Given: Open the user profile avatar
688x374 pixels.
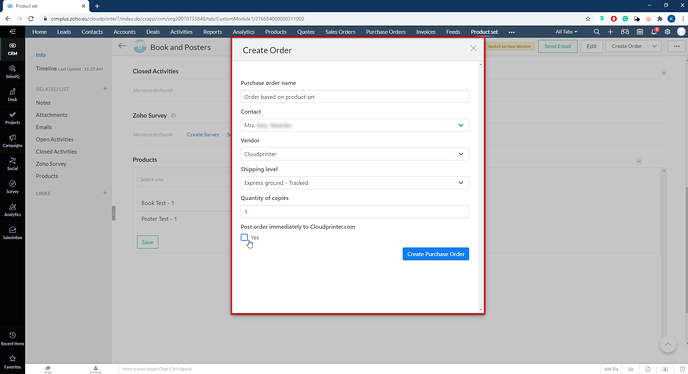Looking at the screenshot, I should (681, 32).
